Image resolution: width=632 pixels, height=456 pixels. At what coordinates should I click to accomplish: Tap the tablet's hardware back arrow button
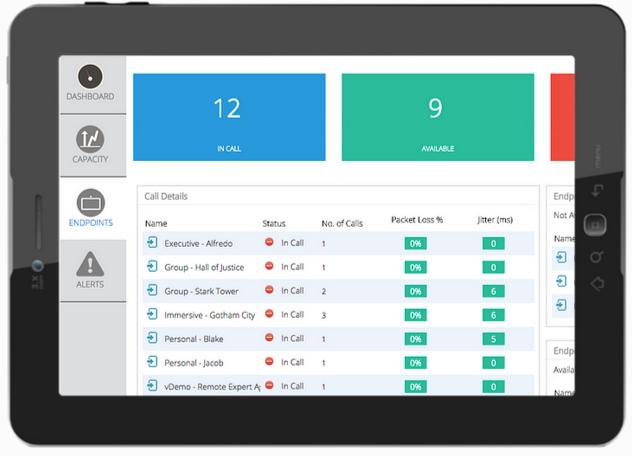pos(597,190)
